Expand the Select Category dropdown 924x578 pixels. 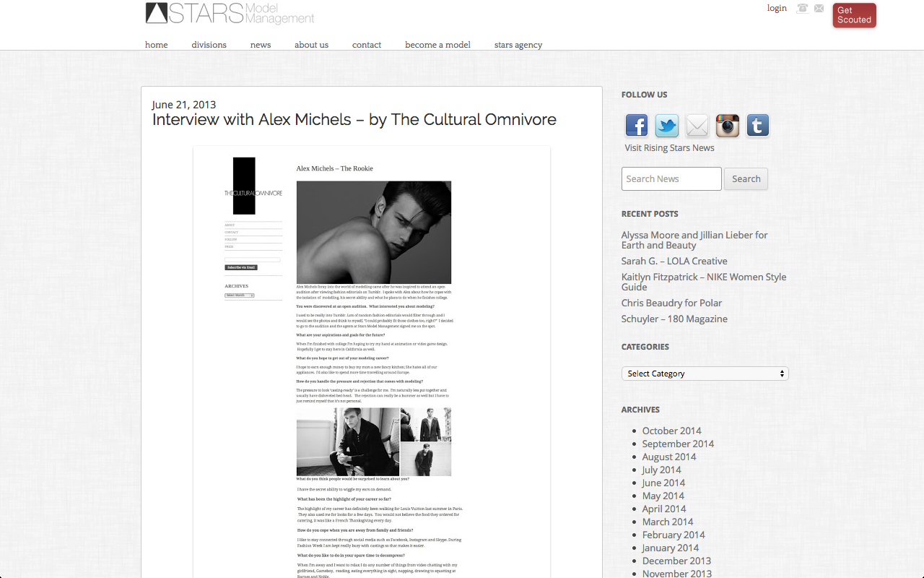pyautogui.click(x=705, y=374)
